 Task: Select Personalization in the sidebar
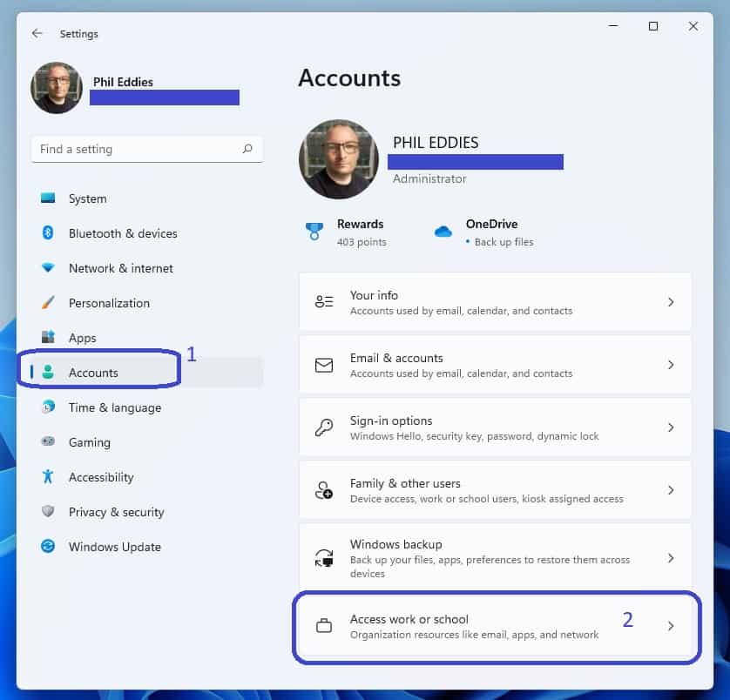147,303
